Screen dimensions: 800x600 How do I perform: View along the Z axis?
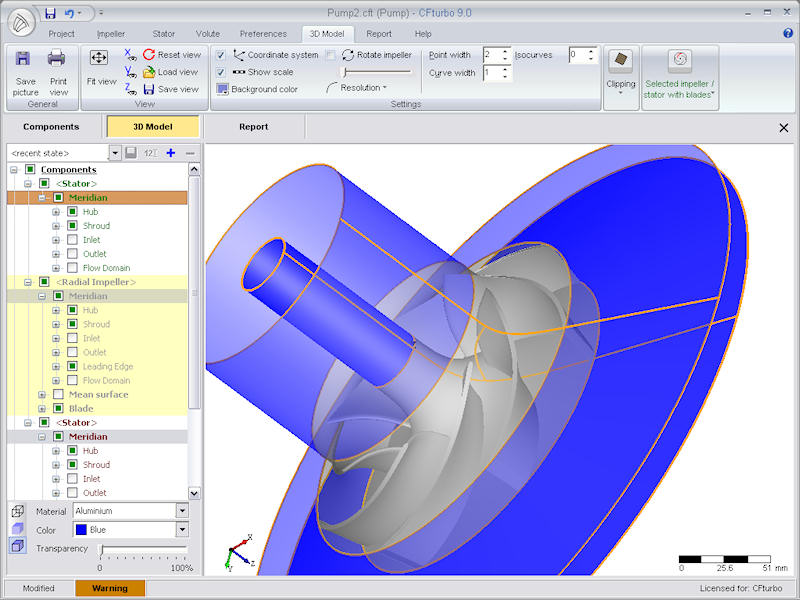130,89
